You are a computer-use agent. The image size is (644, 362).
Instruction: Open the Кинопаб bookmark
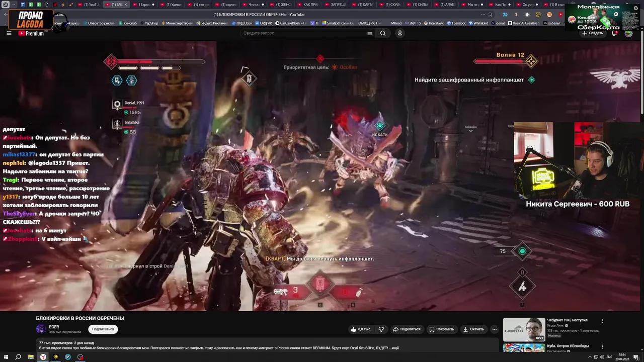pyautogui.click(x=127, y=23)
